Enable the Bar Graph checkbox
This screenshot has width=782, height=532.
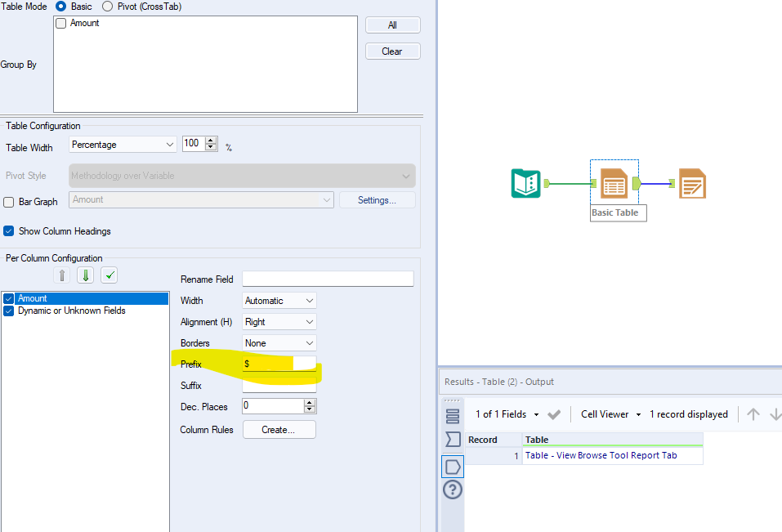[x=8, y=202]
